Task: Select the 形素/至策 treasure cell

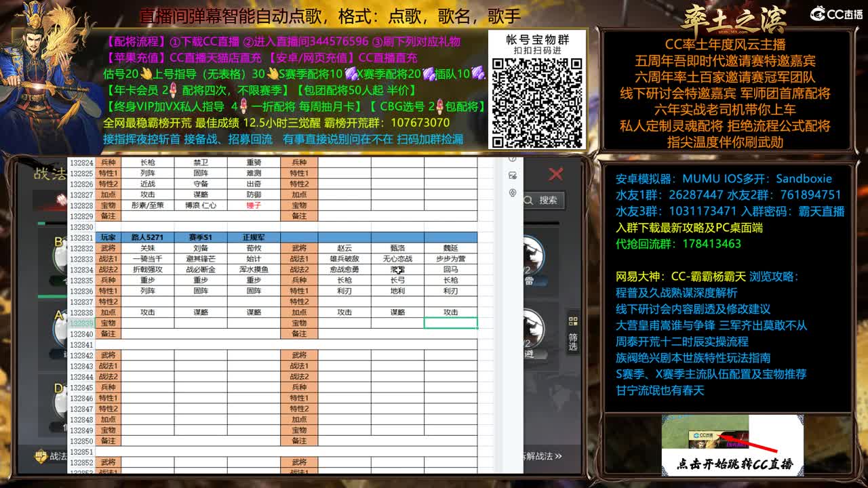Action: [147, 205]
